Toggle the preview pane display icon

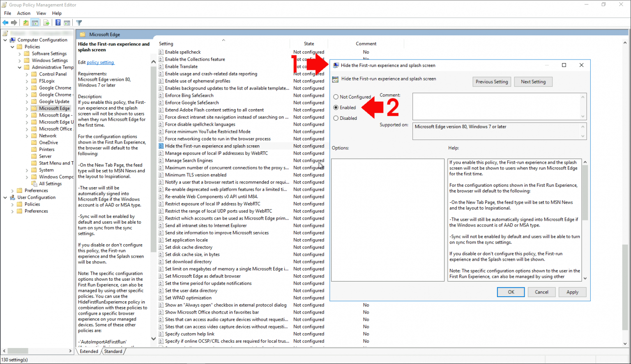click(x=67, y=23)
